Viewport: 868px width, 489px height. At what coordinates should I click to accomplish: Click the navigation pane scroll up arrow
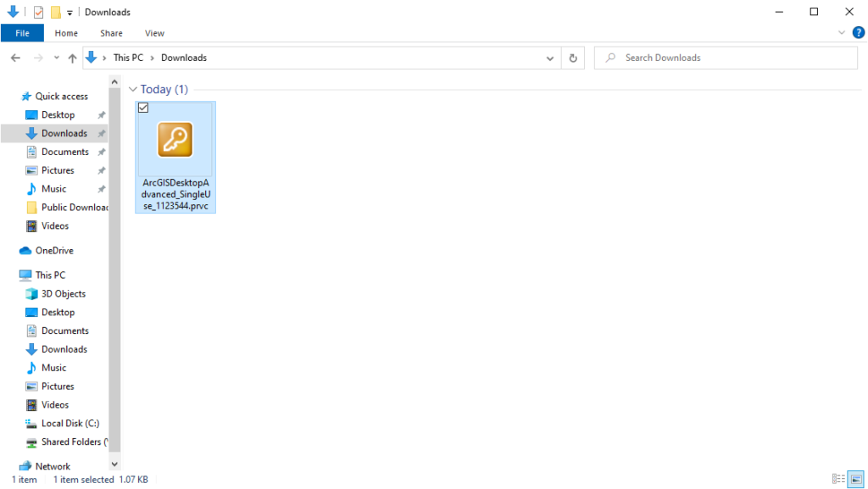[x=114, y=82]
